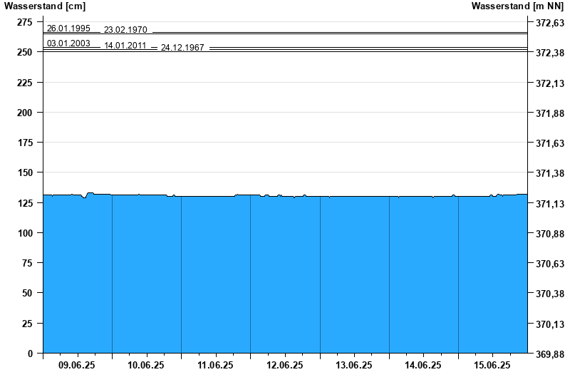This screenshot has height=392, width=570.
Task: Click the 15.06.25 date label
Action: click(492, 365)
